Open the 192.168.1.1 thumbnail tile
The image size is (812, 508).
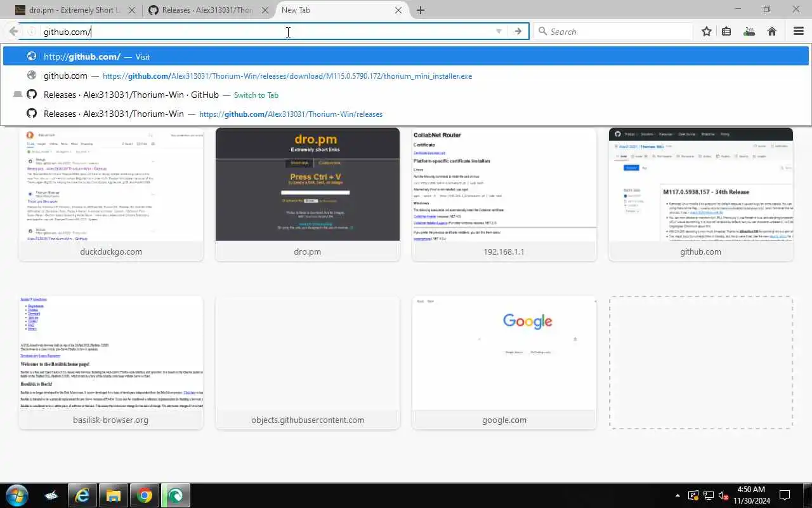[x=504, y=194]
